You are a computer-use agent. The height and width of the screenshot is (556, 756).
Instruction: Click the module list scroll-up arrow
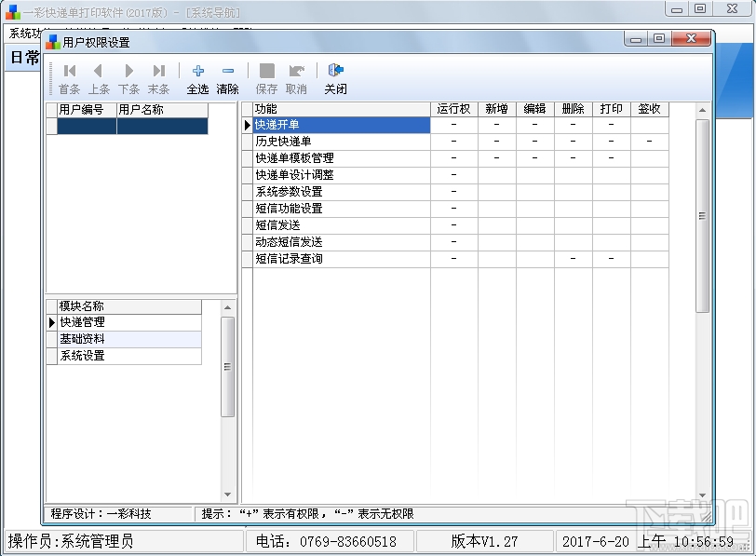[x=227, y=307]
